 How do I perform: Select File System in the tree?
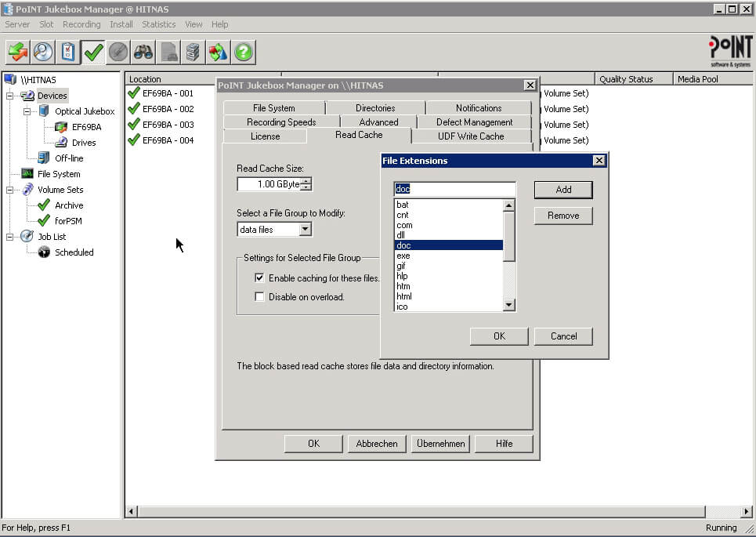59,174
